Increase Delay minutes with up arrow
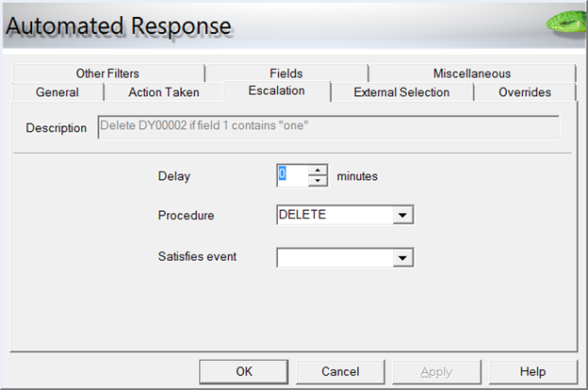The image size is (588, 390). pos(318,171)
